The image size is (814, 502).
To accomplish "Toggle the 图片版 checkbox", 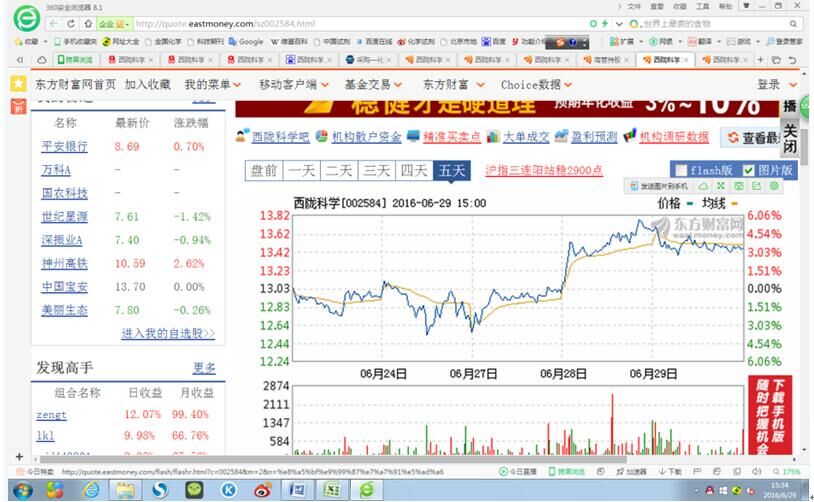I will 749,170.
